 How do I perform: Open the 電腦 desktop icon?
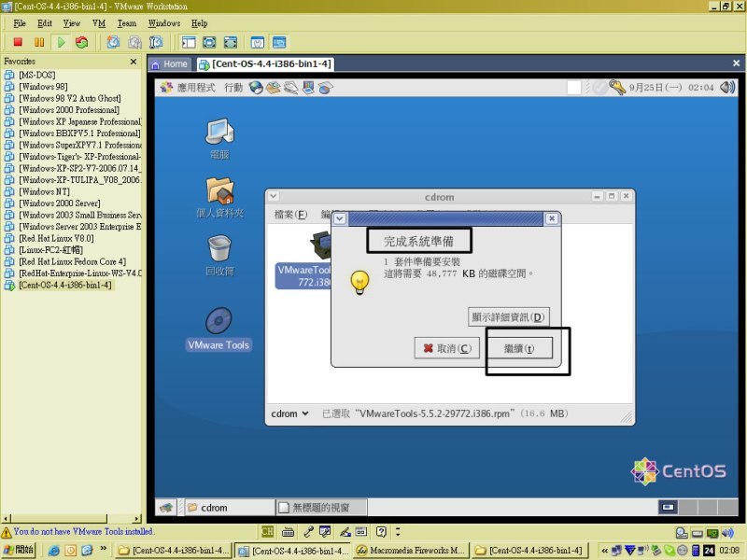(x=219, y=138)
